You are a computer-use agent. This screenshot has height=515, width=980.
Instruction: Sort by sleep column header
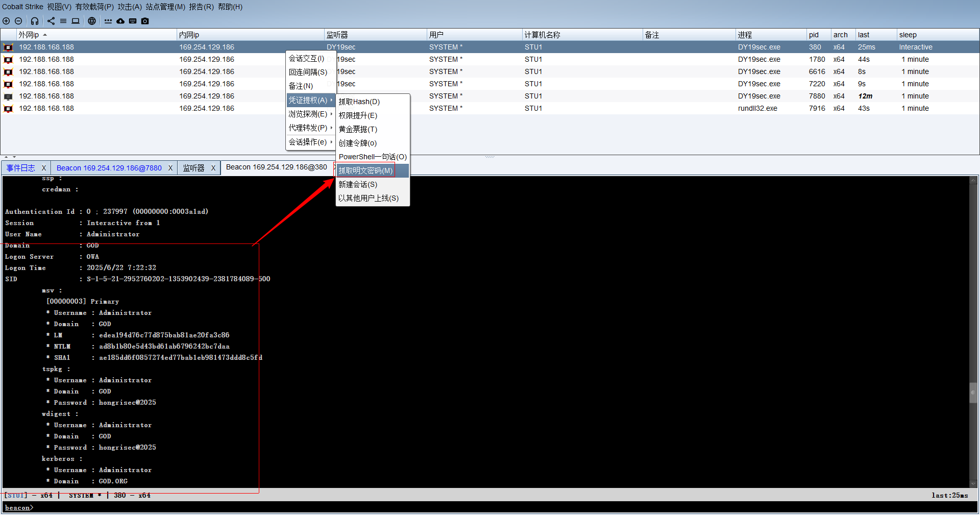coord(938,35)
